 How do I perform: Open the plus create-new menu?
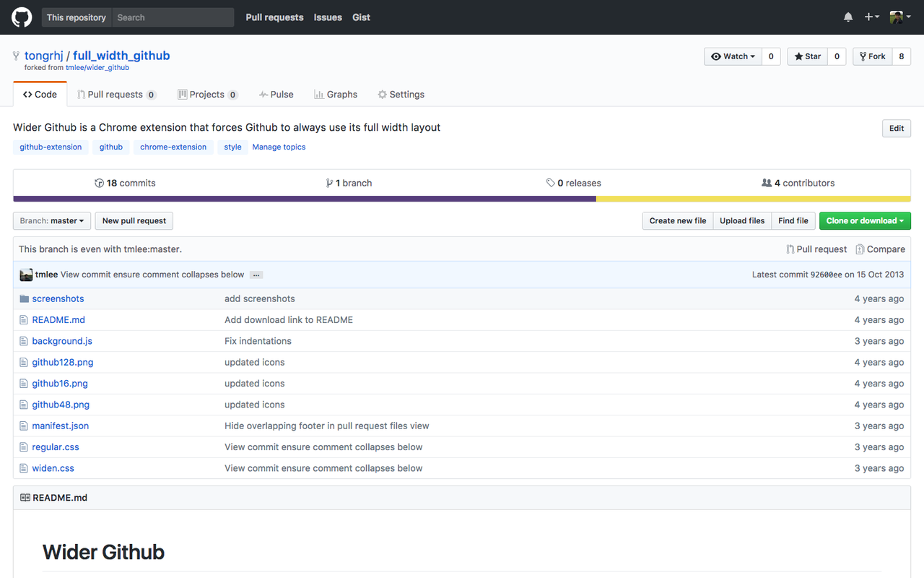872,17
